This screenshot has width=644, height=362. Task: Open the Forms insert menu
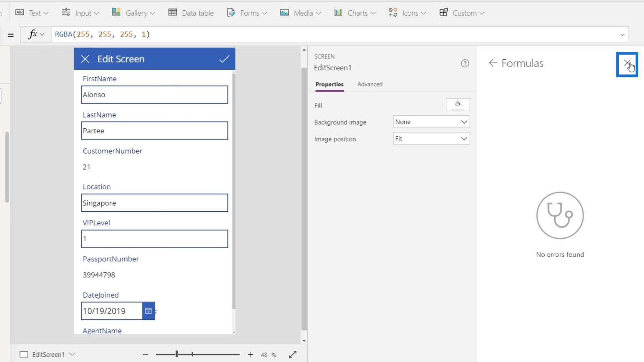[247, 13]
